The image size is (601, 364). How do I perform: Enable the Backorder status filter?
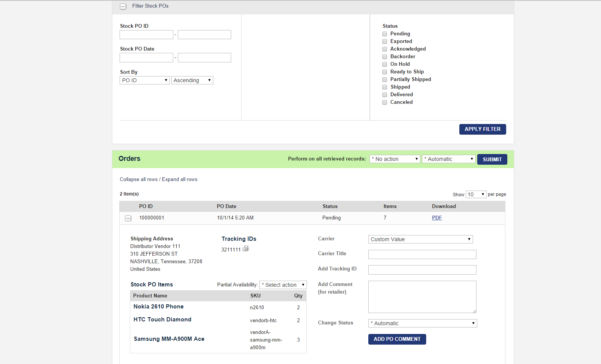[x=385, y=57]
